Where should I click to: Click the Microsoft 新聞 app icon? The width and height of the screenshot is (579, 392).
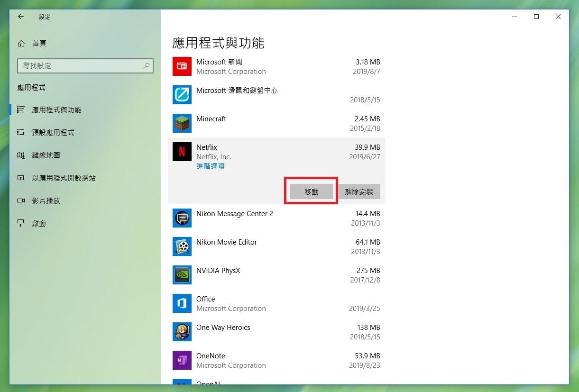(x=182, y=66)
